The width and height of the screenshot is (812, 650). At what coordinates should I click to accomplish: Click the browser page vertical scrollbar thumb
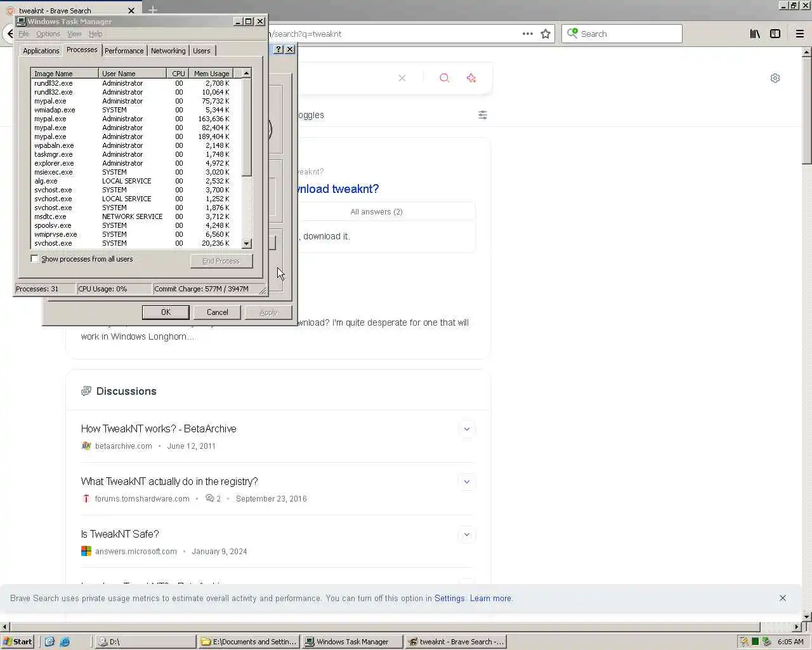point(807,110)
